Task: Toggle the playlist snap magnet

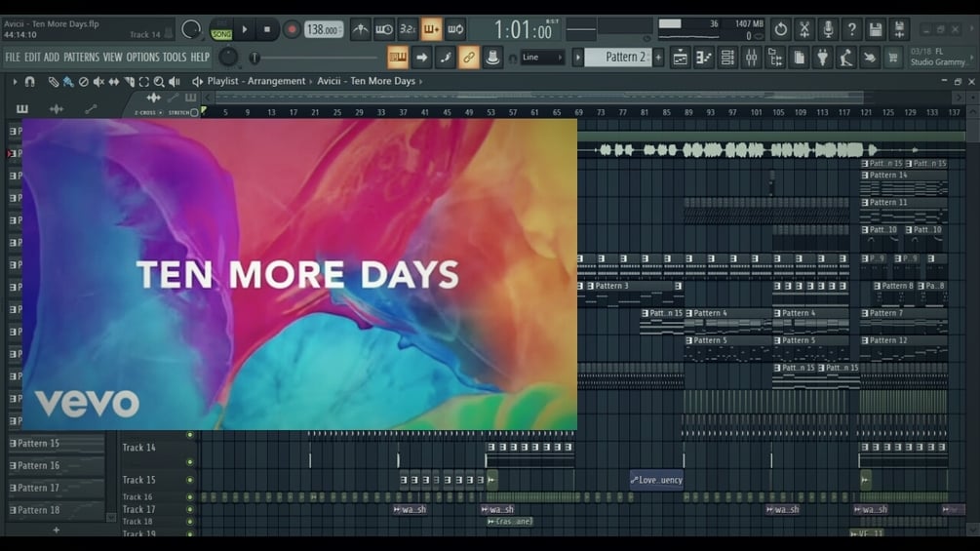Action: tap(29, 81)
